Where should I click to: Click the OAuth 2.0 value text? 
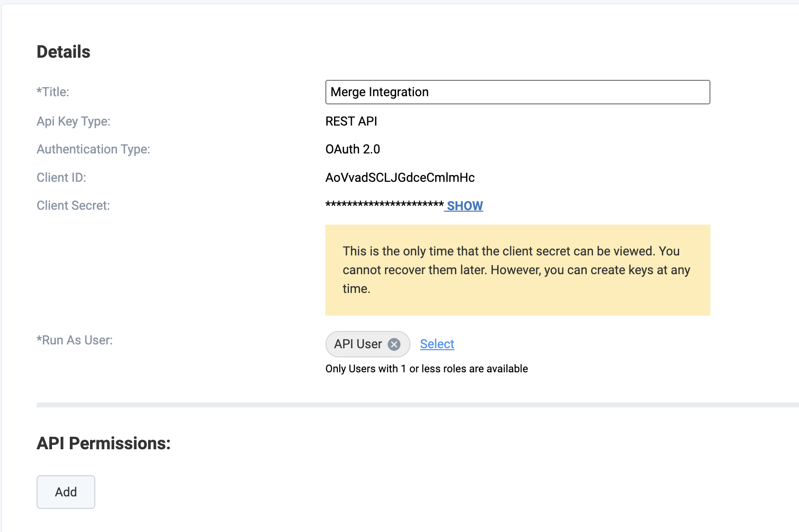click(353, 150)
